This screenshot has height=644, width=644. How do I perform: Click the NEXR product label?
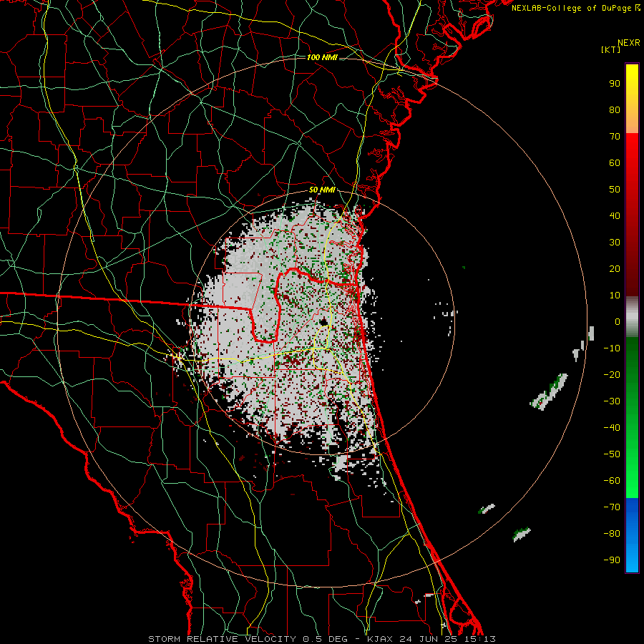click(628, 43)
